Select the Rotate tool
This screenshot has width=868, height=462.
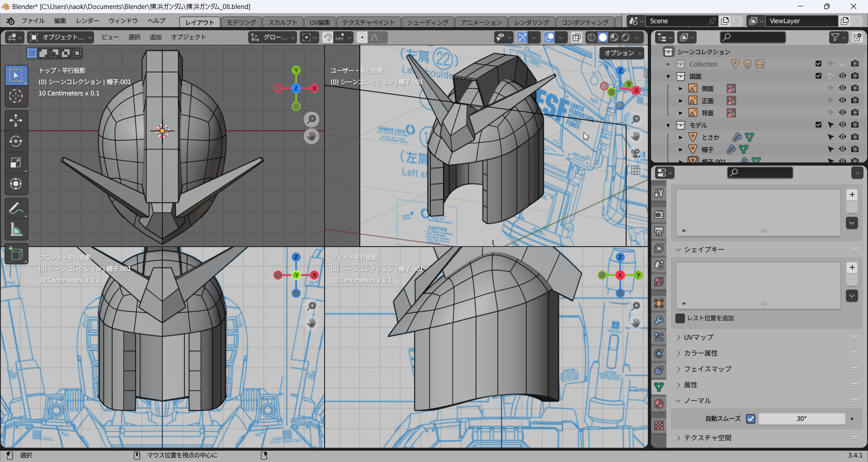point(16,142)
